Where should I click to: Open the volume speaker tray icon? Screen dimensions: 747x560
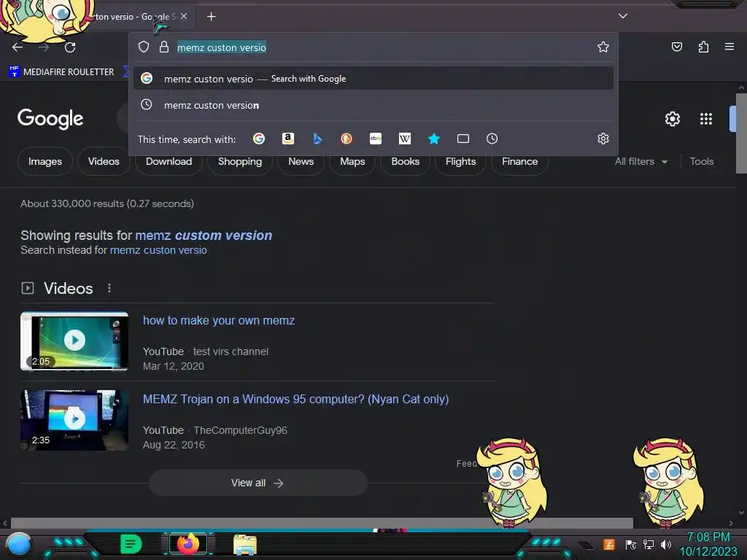click(x=665, y=544)
